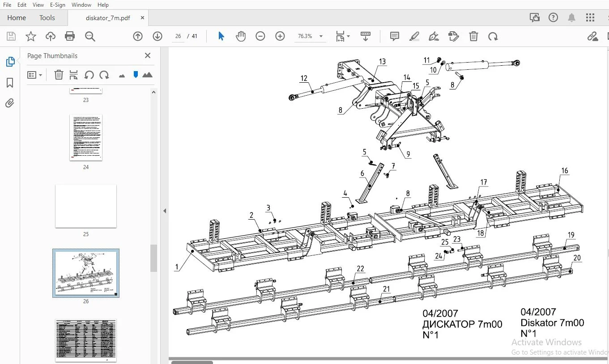Show the Page Thumbnails side pane icon
This screenshot has height=364, width=609.
click(10, 62)
